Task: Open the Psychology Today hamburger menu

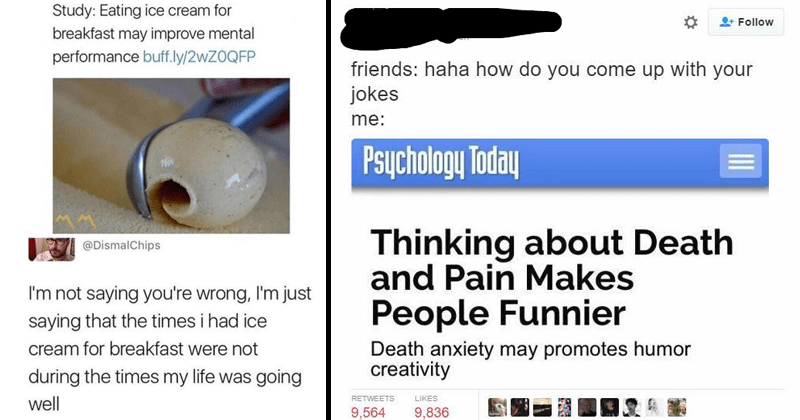Action: tap(740, 161)
